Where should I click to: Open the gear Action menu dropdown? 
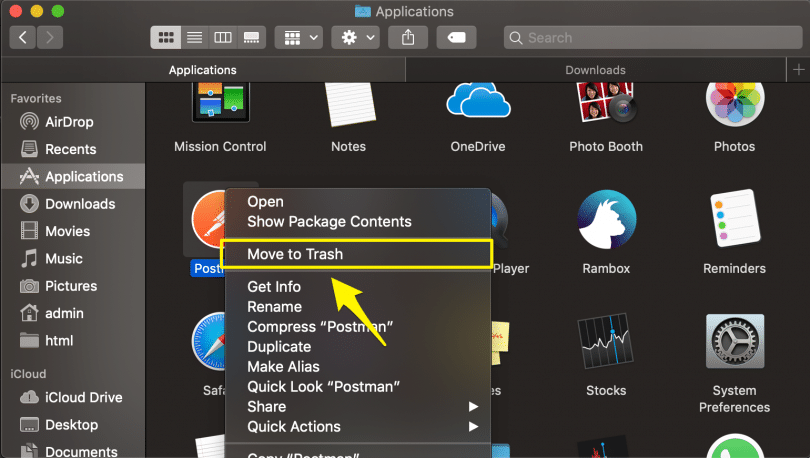click(356, 37)
